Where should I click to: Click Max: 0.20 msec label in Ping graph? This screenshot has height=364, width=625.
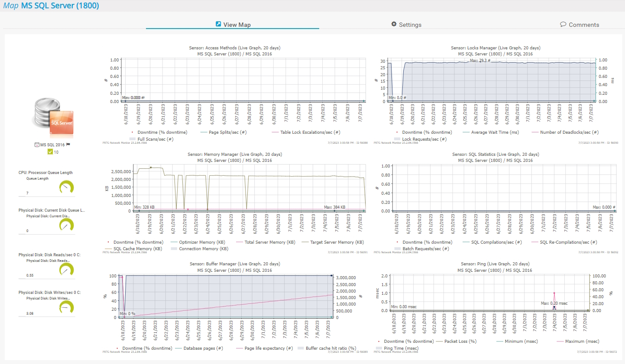(554, 303)
